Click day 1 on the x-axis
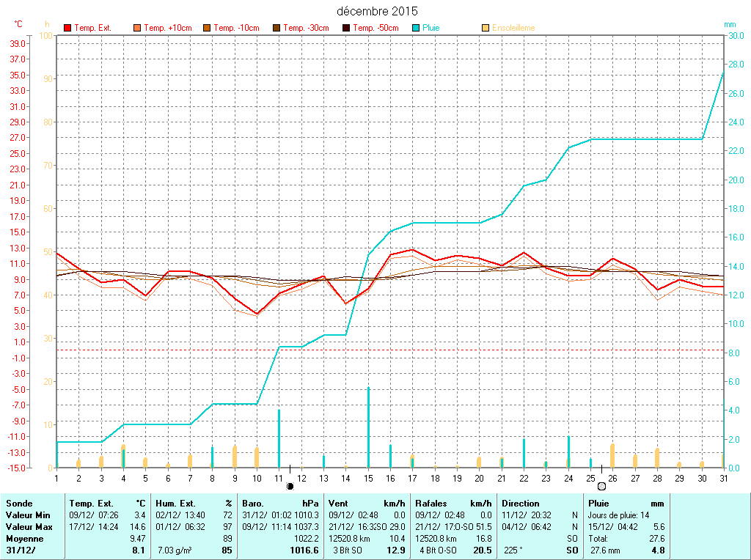This screenshot has width=751, height=560. coord(56,478)
